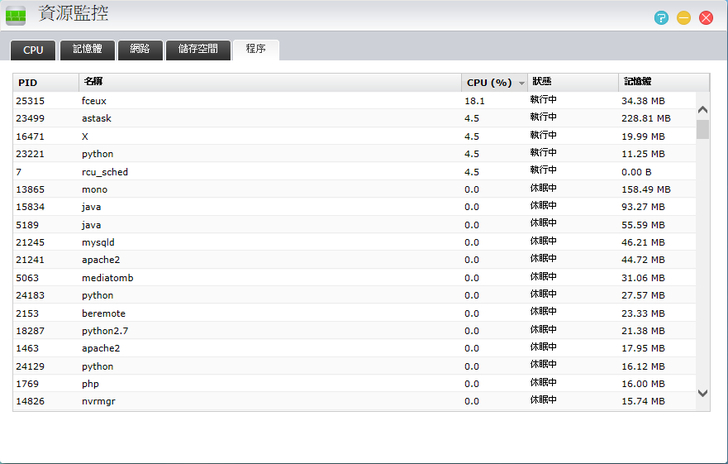728x464 pixels.
Task: Select java process with PID 5189
Action: point(354,225)
